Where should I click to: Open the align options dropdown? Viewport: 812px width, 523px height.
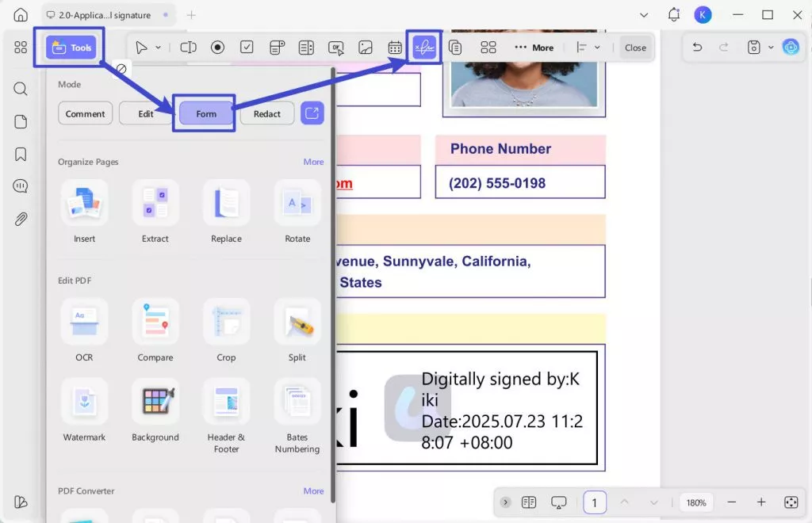597,48
